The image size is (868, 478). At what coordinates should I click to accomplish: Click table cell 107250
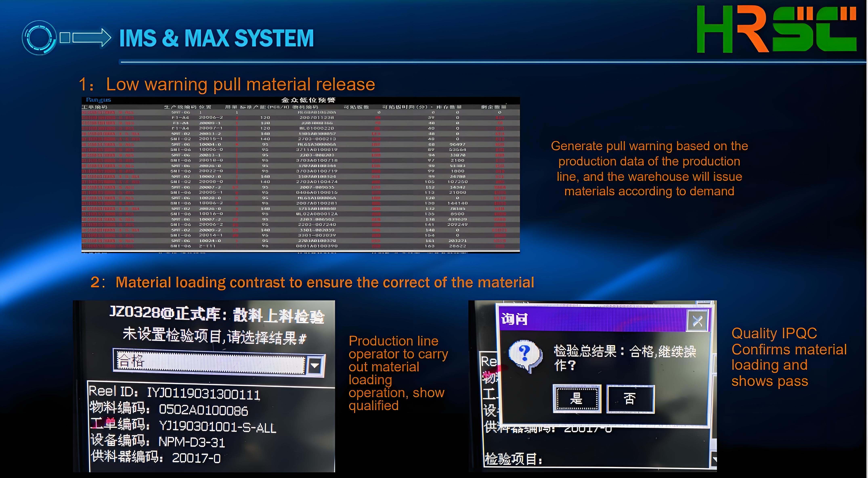458,182
